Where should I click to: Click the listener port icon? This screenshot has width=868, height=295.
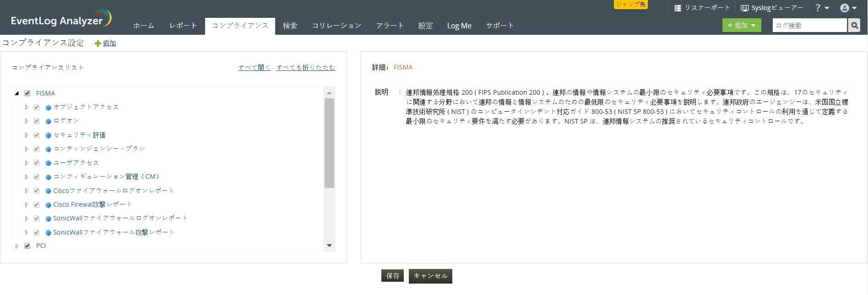click(x=678, y=8)
